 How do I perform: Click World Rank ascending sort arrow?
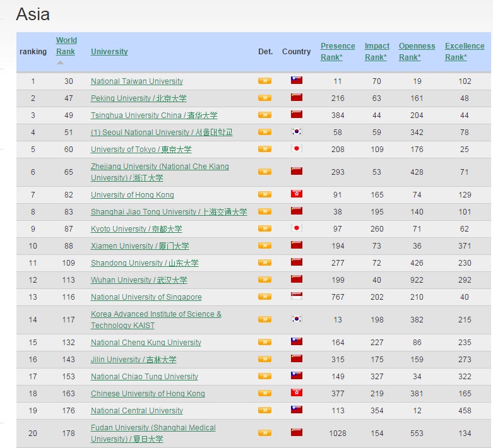[x=60, y=63]
